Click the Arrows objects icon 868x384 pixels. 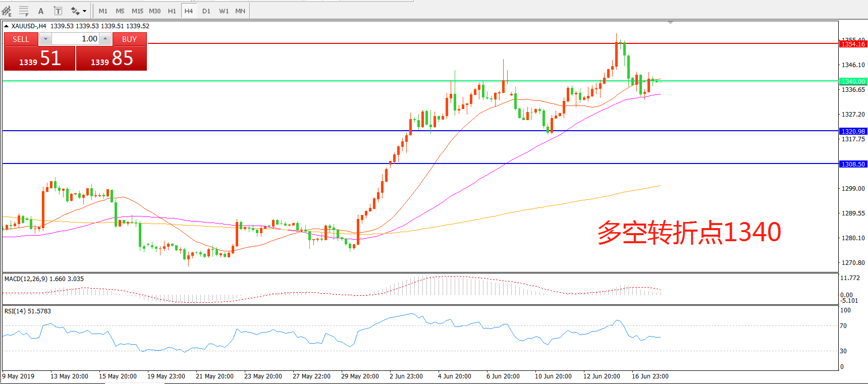point(75,11)
